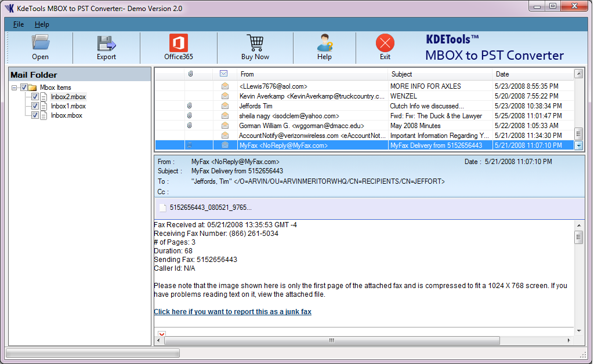This screenshot has height=364, width=594.
Task: Click message horizontal scrollbar thumb
Action: 332,341
